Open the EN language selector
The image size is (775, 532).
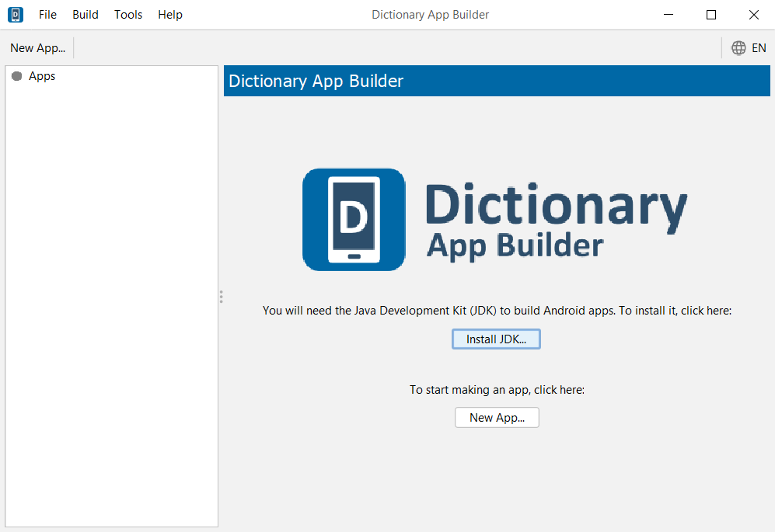pyautogui.click(x=759, y=48)
